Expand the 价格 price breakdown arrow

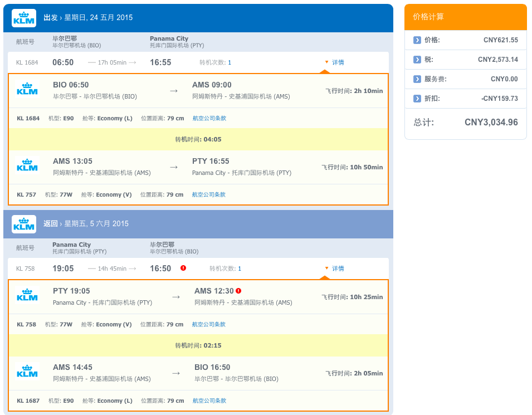[x=417, y=40]
